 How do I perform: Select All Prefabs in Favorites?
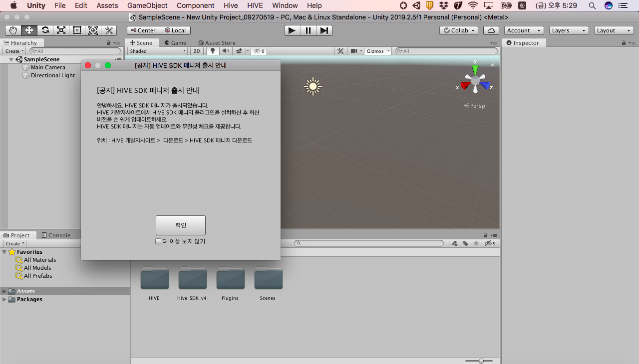[x=38, y=276]
